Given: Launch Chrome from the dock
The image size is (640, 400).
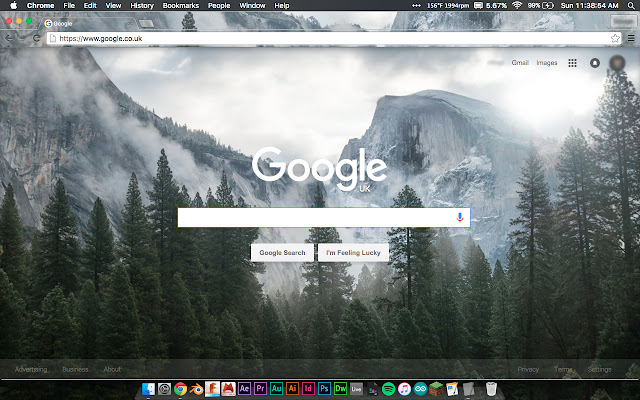Looking at the screenshot, I should coord(180,389).
